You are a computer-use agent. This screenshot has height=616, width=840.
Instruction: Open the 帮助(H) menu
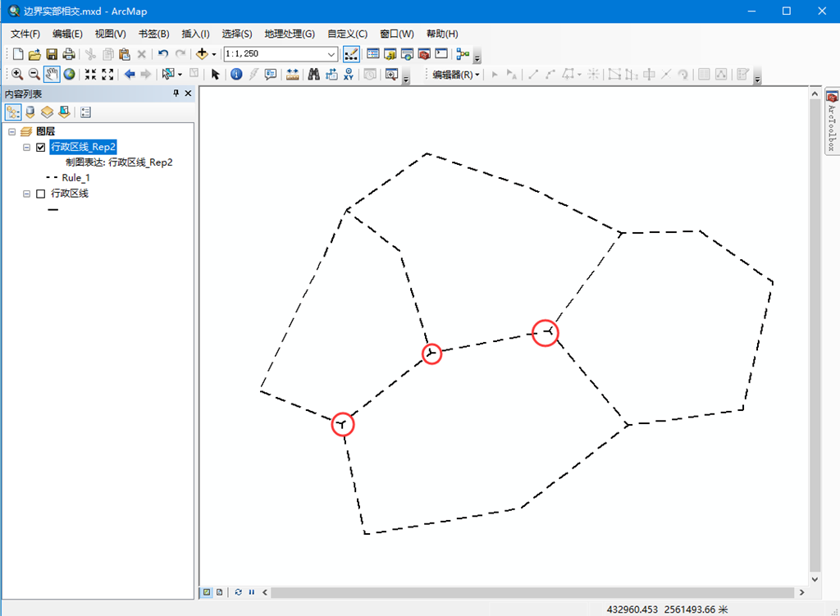pos(442,34)
